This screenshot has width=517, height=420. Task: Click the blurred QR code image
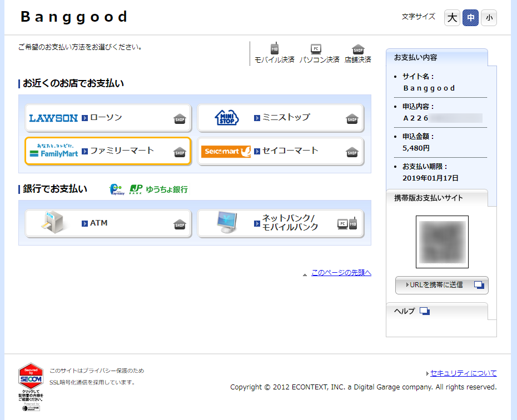pos(442,242)
